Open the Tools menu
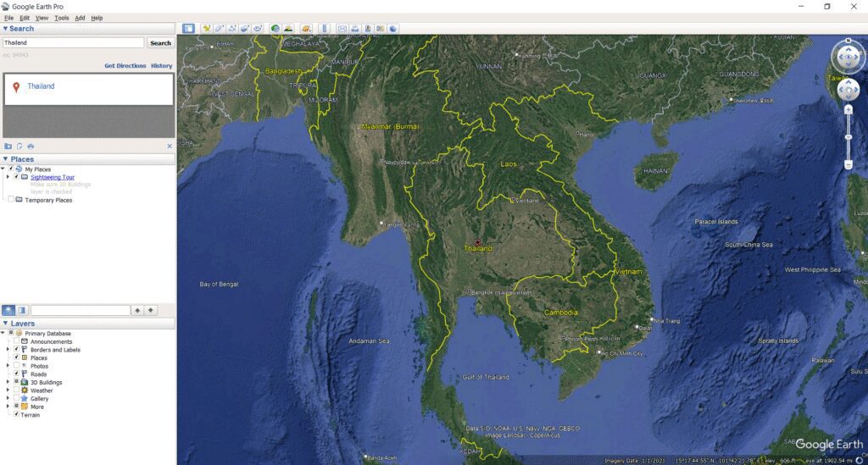 tap(61, 18)
